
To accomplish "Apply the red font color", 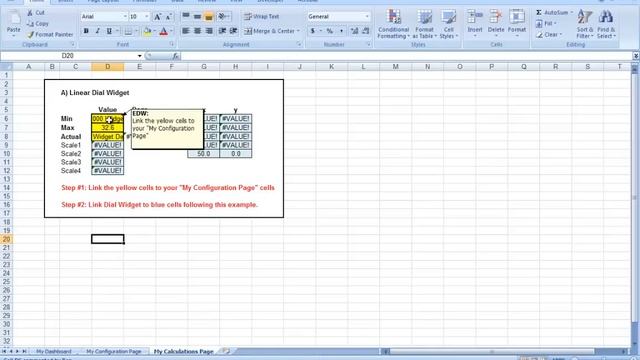I will [x=164, y=31].
